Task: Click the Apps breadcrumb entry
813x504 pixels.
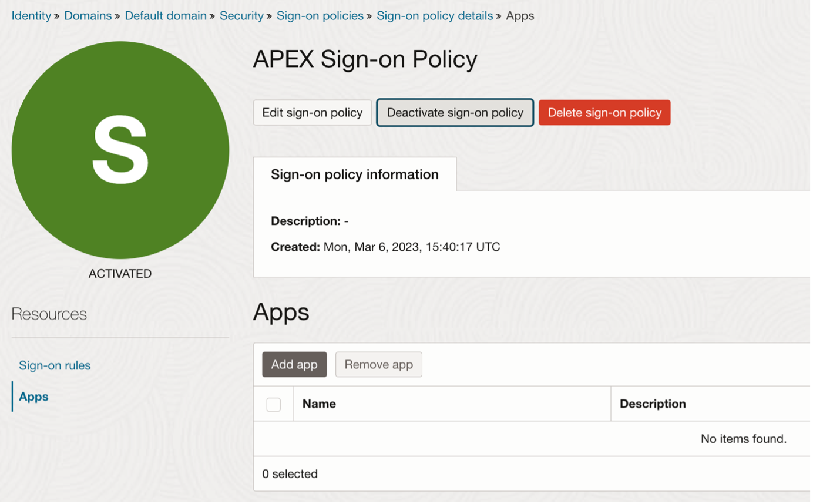Action: click(520, 16)
